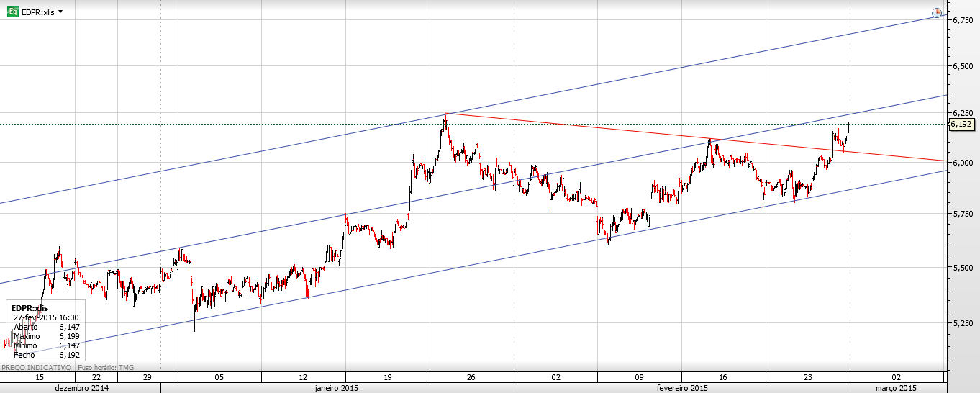
Task: Click the EDPR:xlis title in the data box
Action: pos(30,308)
